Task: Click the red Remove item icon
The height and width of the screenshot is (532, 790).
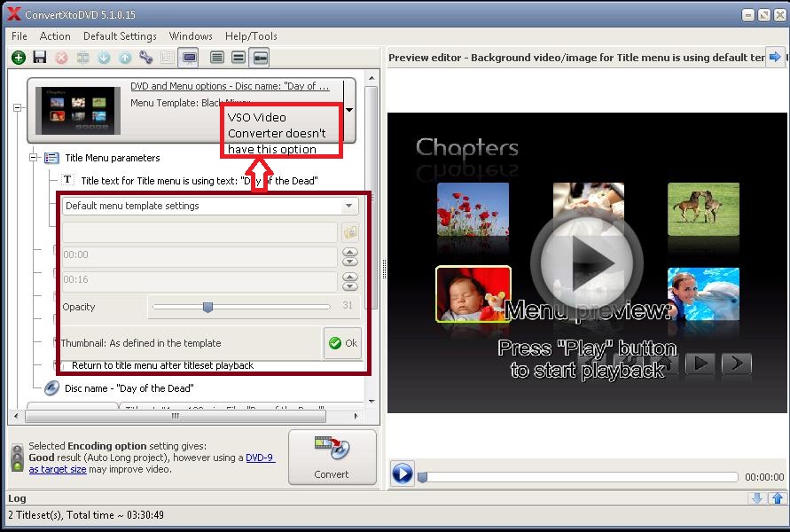Action: click(x=61, y=58)
